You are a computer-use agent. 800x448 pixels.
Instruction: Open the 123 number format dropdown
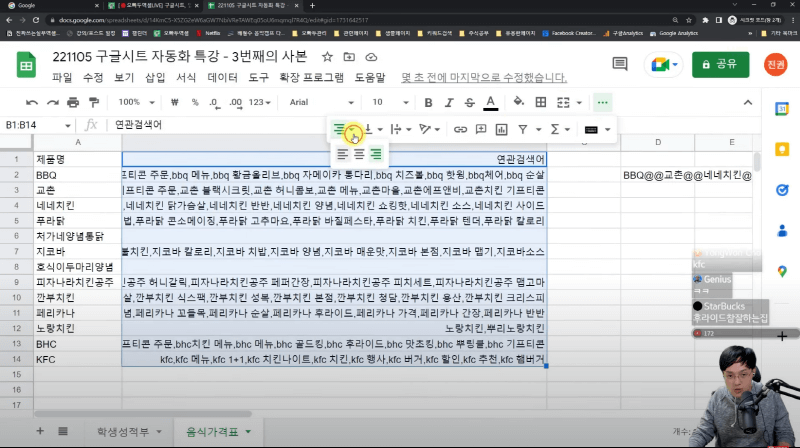pyautogui.click(x=260, y=103)
